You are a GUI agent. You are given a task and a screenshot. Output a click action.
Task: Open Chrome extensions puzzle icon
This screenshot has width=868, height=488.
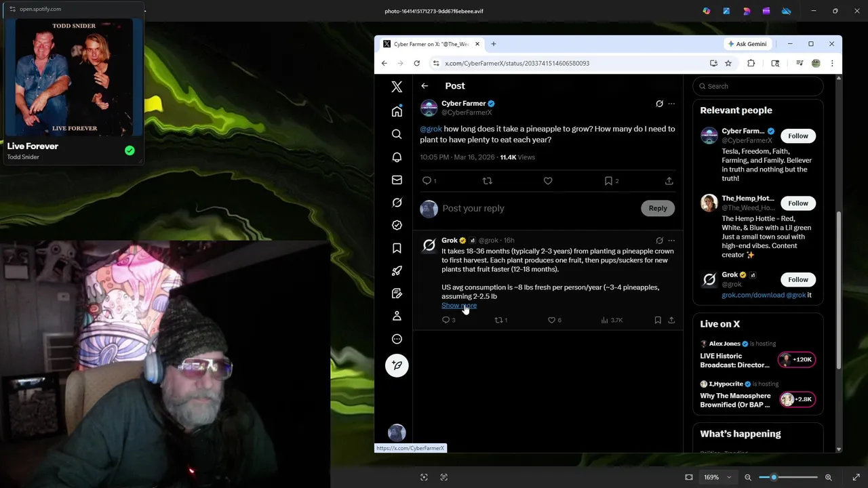[751, 63]
